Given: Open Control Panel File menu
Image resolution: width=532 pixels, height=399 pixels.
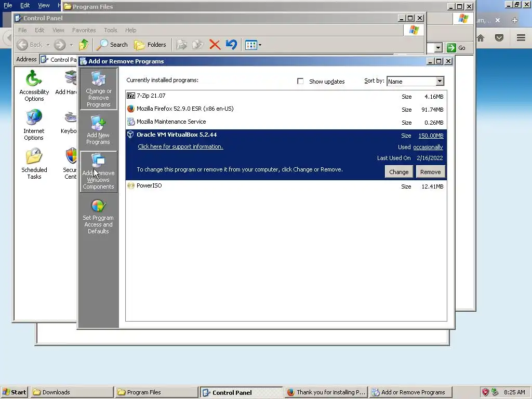Looking at the screenshot, I should pos(22,30).
